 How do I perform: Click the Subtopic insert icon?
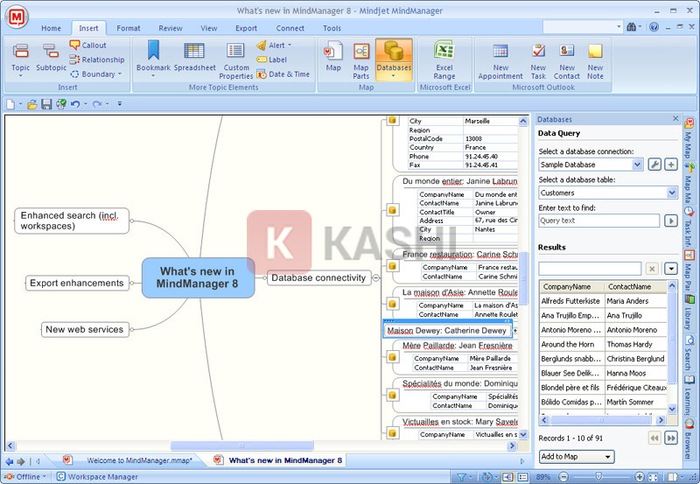click(x=51, y=58)
